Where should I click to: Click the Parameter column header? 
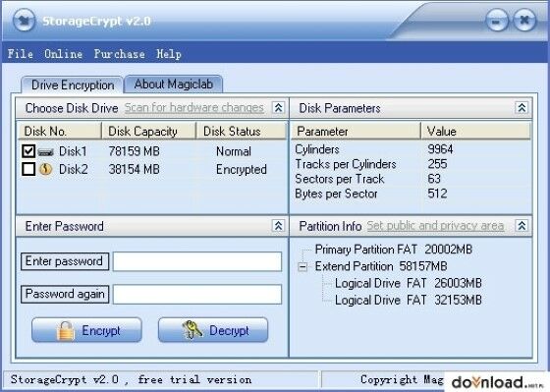coord(356,132)
